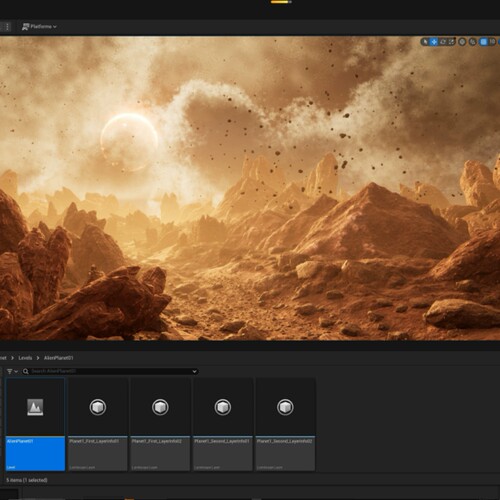Expand the chevron before Levels breadcrumb
The width and height of the screenshot is (500, 500).
12,358
